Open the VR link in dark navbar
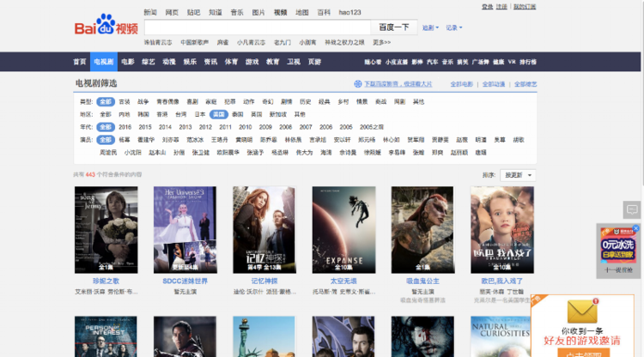This screenshot has height=357, width=644. point(512,62)
